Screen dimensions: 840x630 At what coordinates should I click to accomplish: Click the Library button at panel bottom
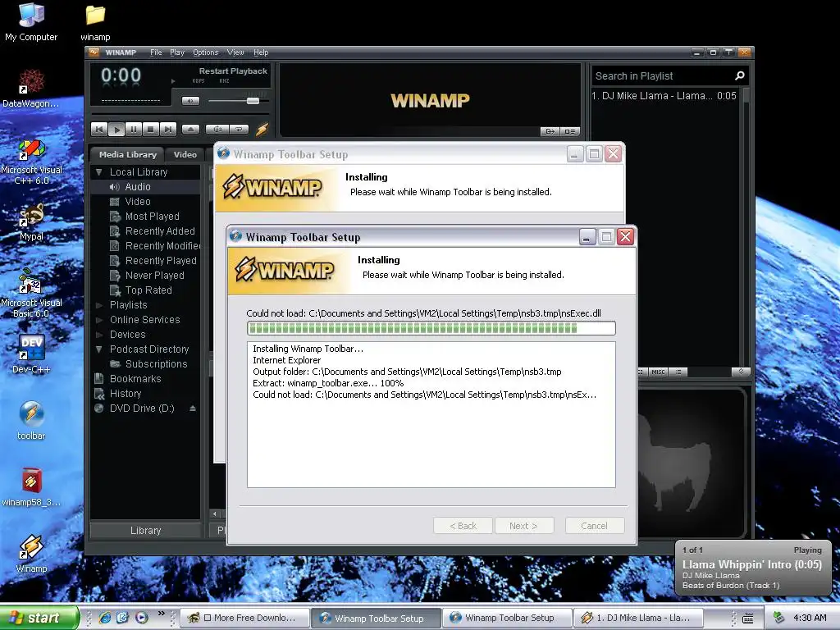(x=145, y=531)
